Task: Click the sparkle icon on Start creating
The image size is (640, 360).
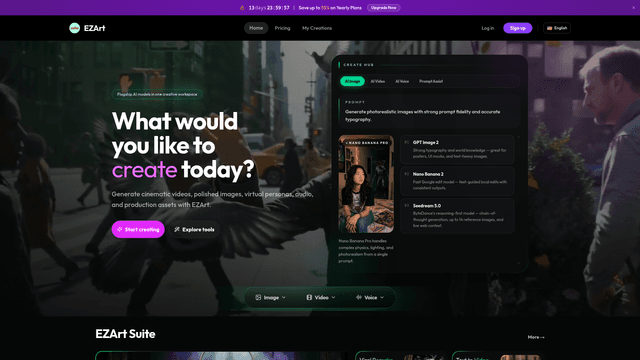Action: pos(120,229)
